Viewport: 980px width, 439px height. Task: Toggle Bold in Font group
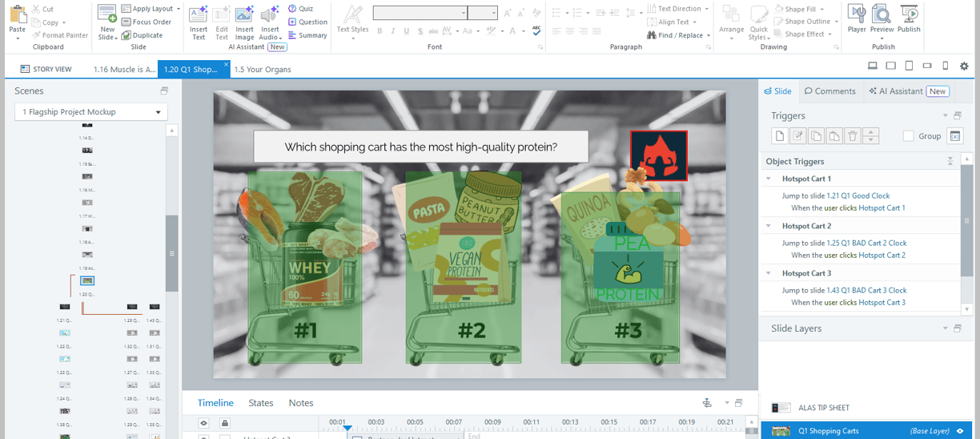pos(380,31)
